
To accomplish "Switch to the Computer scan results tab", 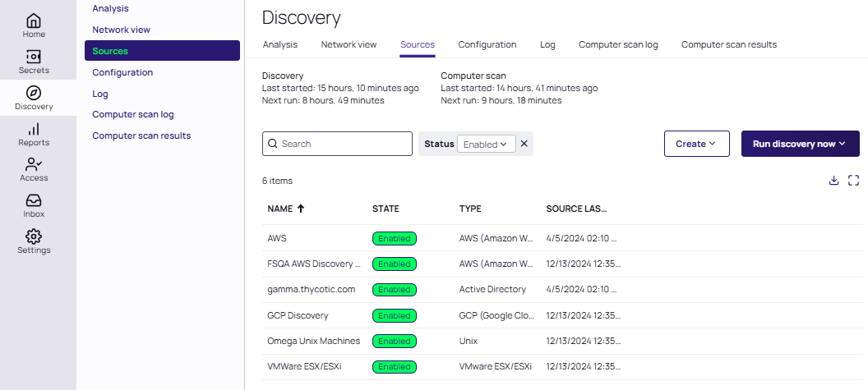I will pyautogui.click(x=728, y=44).
